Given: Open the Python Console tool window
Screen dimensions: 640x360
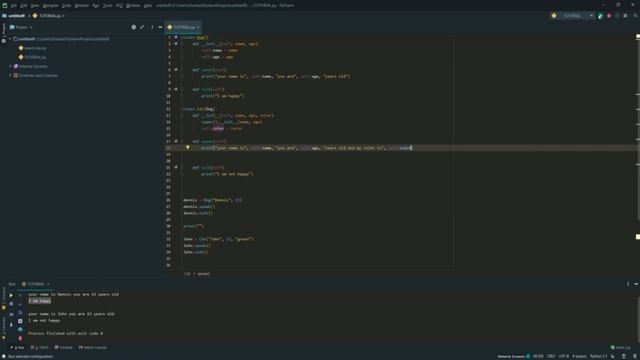Looking at the screenshot, I should point(93,348).
